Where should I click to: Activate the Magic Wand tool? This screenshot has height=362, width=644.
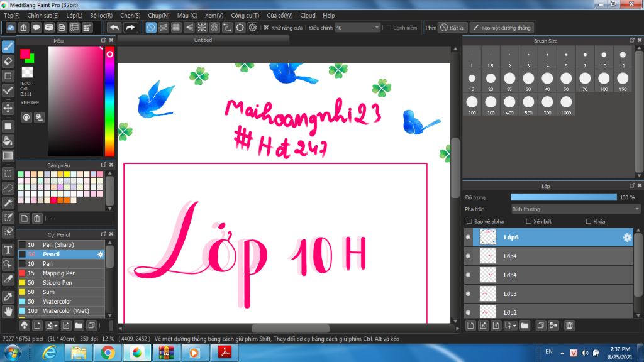pos(8,202)
